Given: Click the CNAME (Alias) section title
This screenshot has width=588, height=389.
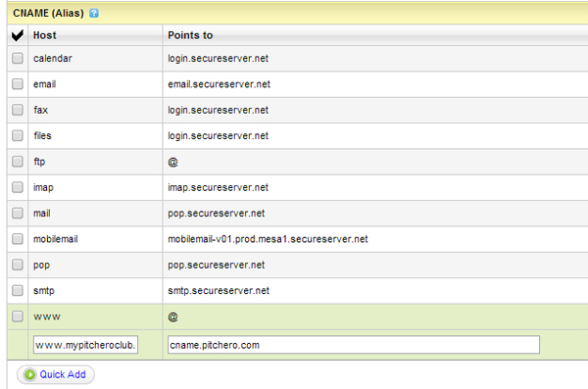Looking at the screenshot, I should click(48, 13).
